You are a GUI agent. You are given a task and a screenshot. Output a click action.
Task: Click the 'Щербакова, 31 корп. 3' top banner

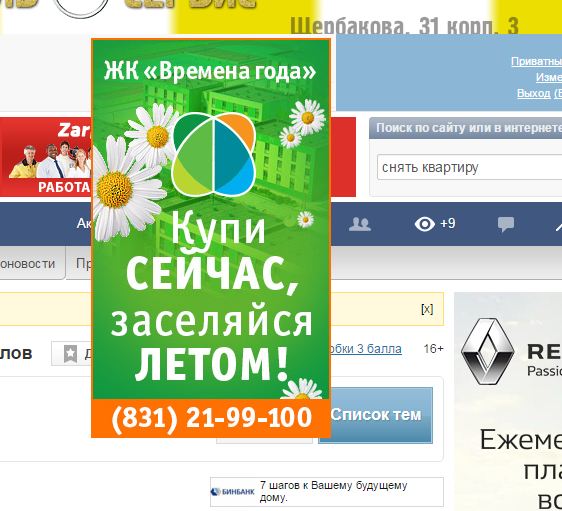(404, 26)
